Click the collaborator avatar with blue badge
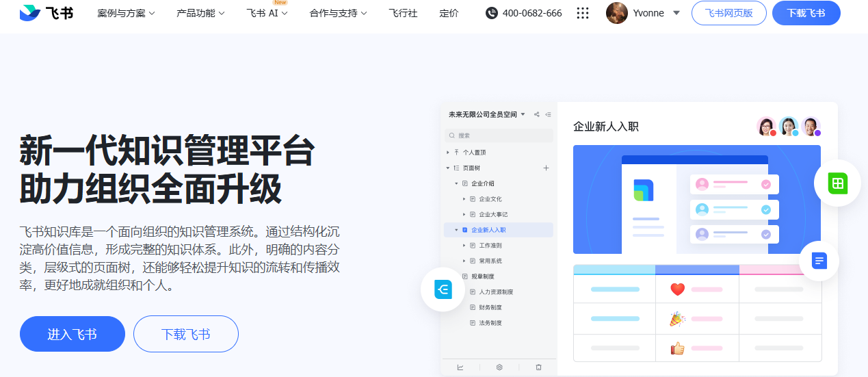The height and width of the screenshot is (377, 868). click(x=789, y=127)
